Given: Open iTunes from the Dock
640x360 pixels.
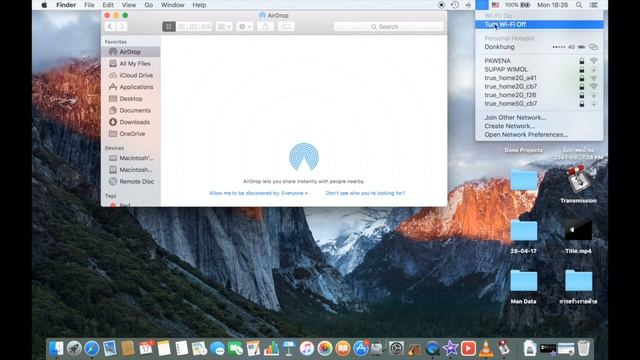Looking at the screenshot, I should pyautogui.click(x=307, y=348).
